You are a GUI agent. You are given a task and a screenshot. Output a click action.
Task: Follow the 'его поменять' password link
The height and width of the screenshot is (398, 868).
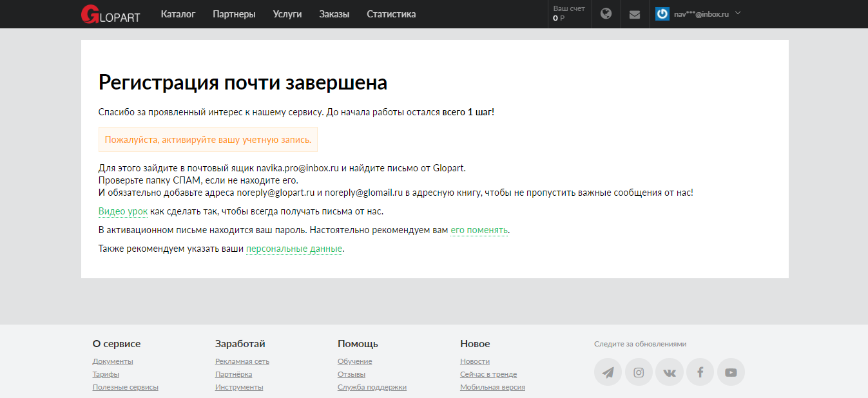(x=479, y=230)
